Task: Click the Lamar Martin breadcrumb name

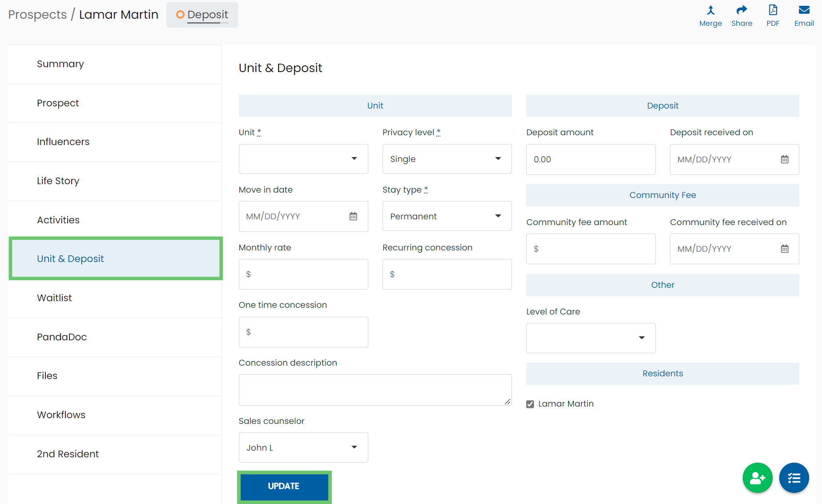Action: coord(119,15)
